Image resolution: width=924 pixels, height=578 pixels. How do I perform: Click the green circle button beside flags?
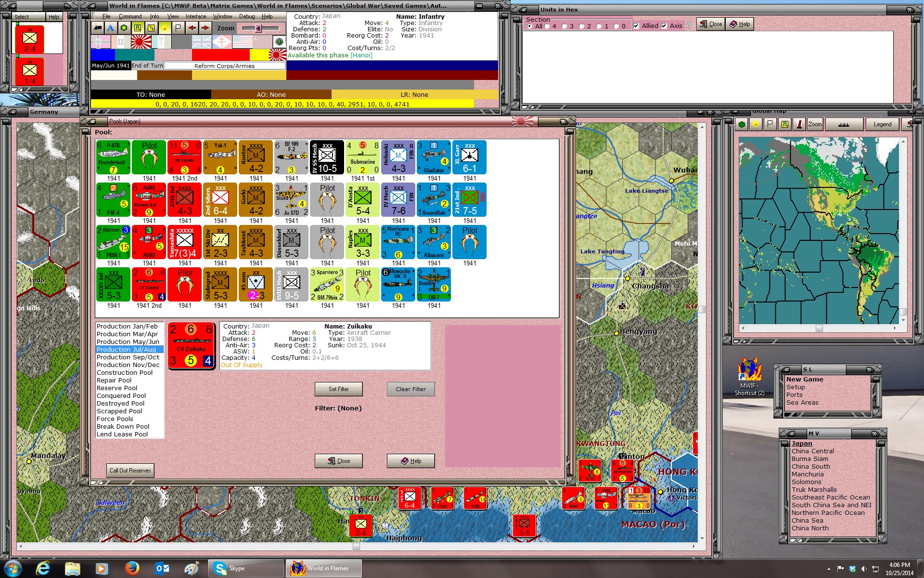tap(279, 42)
